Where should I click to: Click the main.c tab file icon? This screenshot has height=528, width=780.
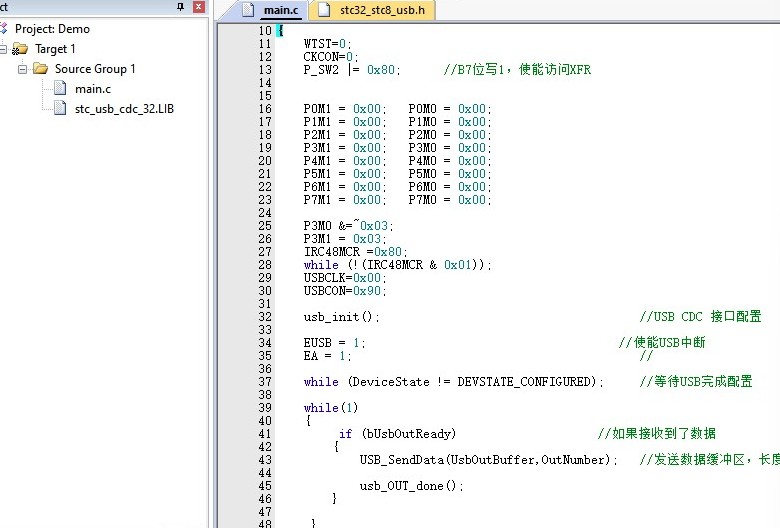pyautogui.click(x=248, y=10)
